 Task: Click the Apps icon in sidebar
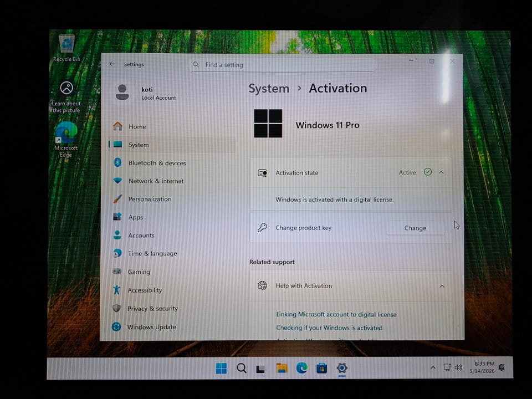[x=117, y=217]
